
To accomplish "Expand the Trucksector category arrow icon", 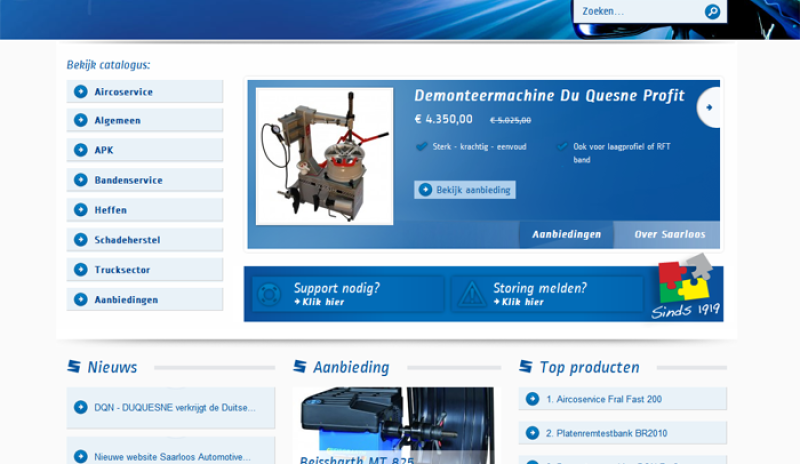I will 81,270.
